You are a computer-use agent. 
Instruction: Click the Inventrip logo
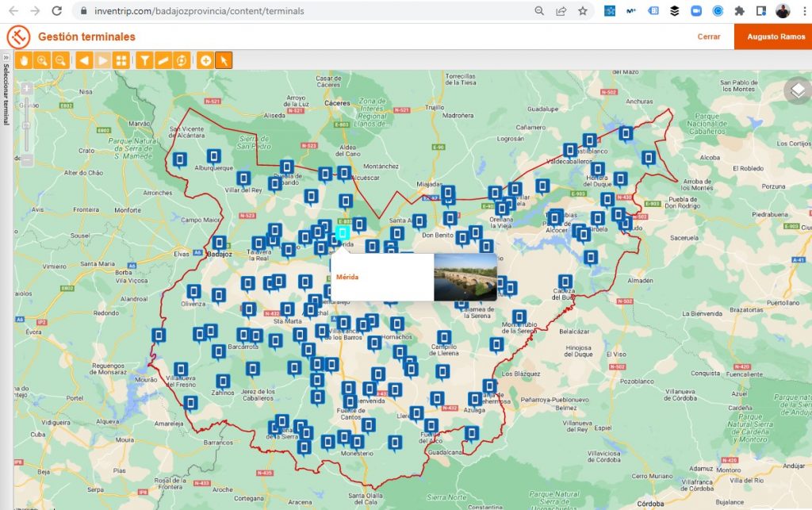19,36
